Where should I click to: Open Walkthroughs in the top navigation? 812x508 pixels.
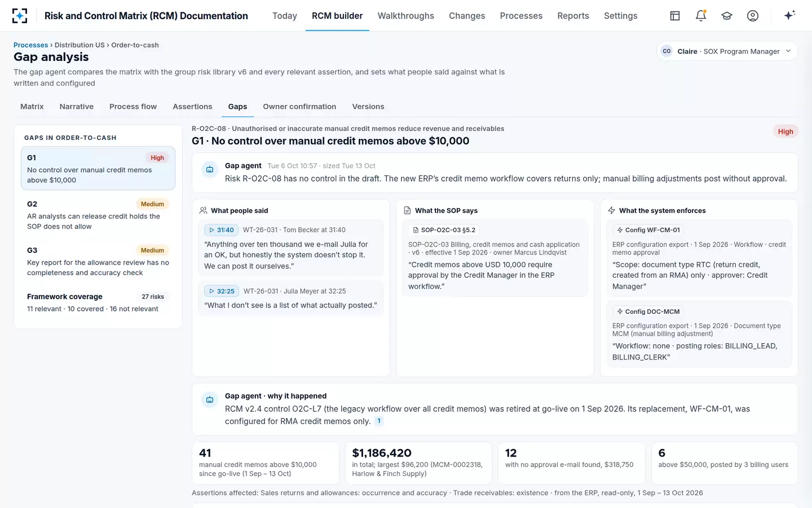[x=406, y=16]
